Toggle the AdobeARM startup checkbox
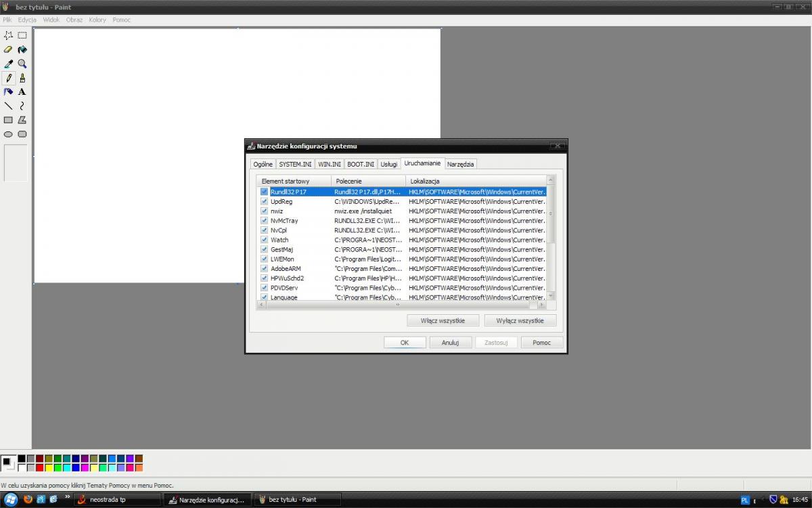This screenshot has height=508, width=812. tap(264, 268)
